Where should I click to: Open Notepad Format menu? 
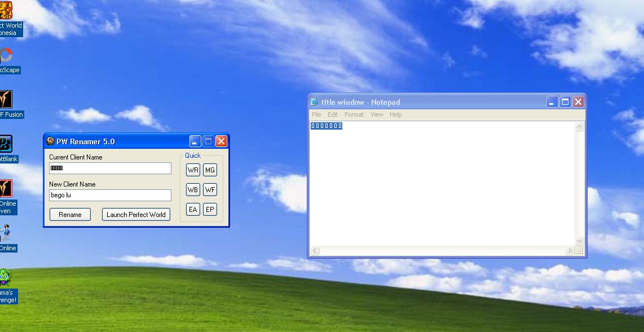coord(354,114)
